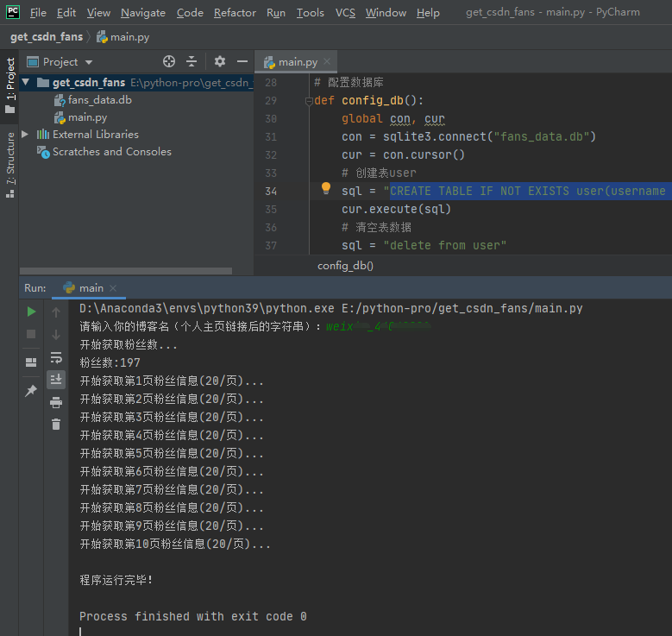Collapse config_db function fold marker

coord(309,101)
